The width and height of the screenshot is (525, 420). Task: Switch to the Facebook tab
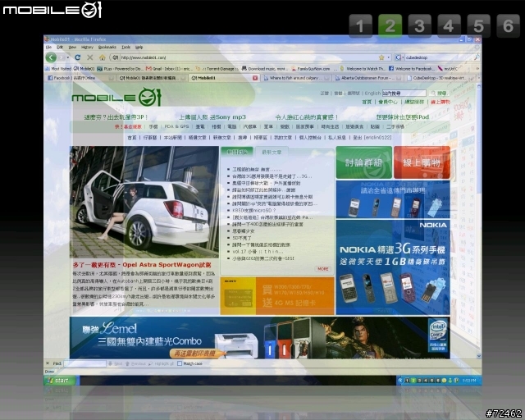pyautogui.click(x=80, y=78)
